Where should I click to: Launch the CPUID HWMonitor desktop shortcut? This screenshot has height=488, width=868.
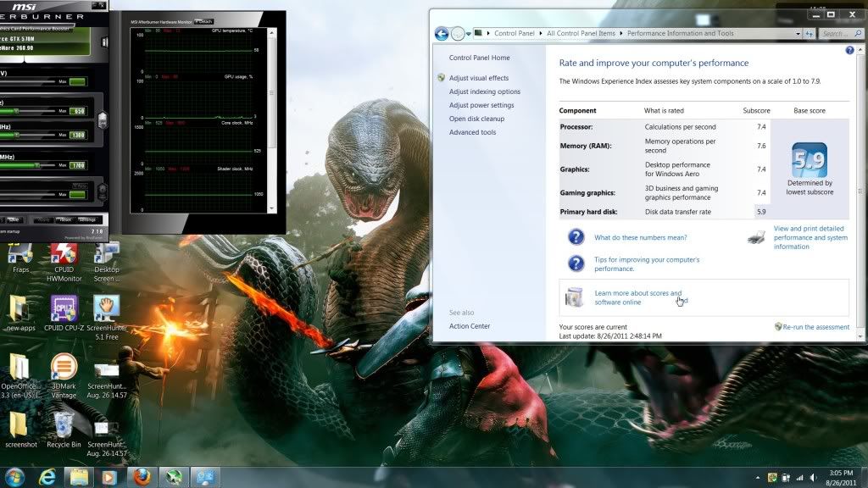(x=64, y=263)
